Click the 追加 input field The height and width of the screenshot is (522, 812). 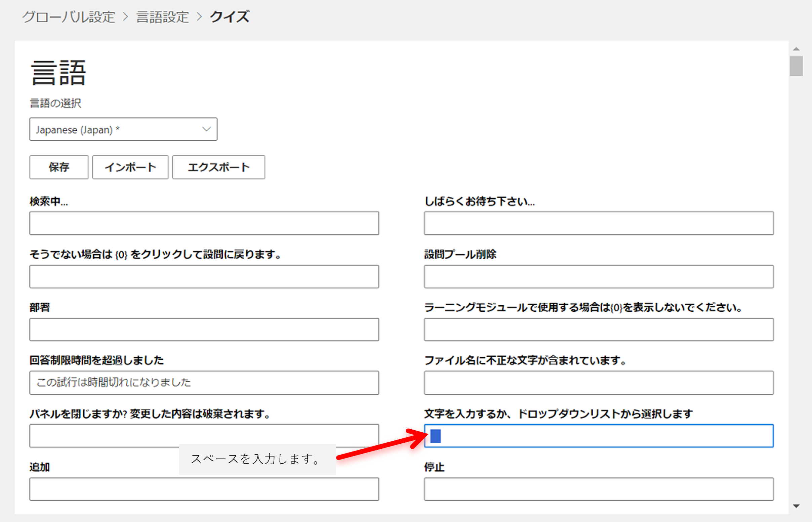(x=204, y=489)
